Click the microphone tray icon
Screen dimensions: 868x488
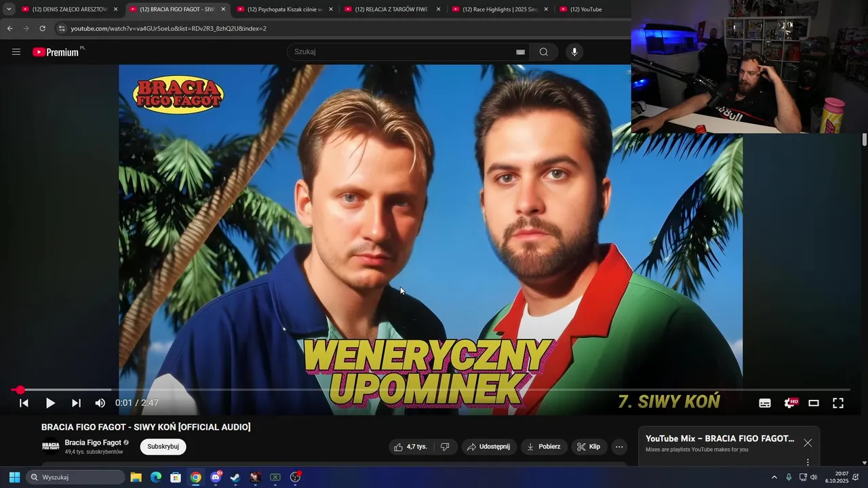coord(789,477)
